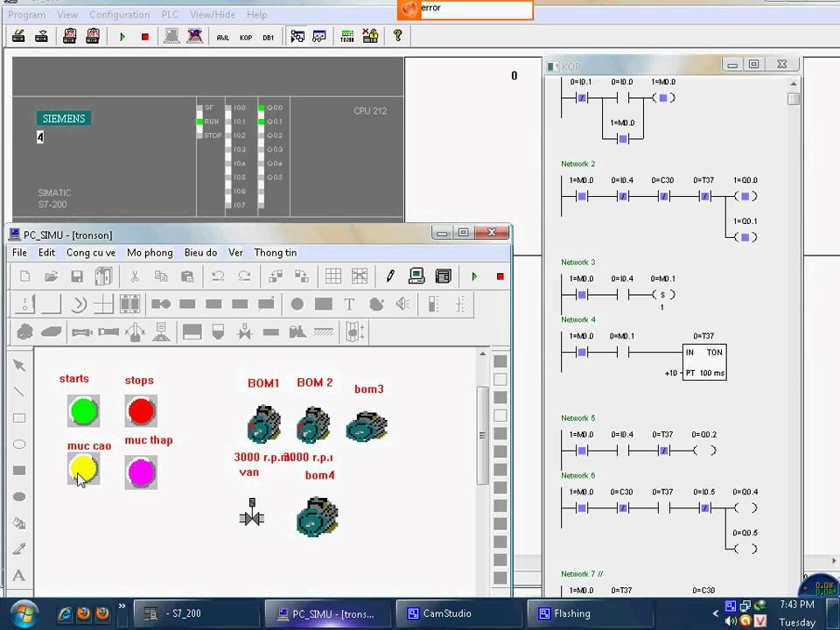The height and width of the screenshot is (630, 840).
Task: Select the circle lamp object icon
Action: tap(297, 304)
